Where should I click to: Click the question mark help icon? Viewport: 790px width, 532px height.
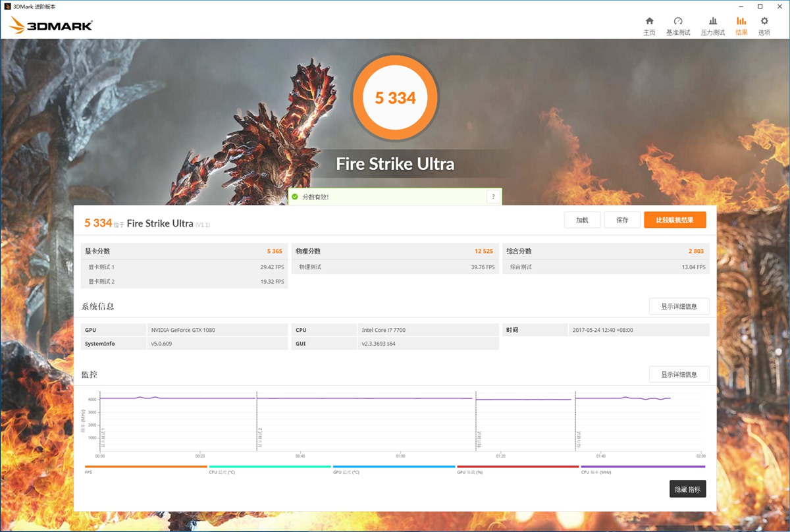tap(493, 197)
